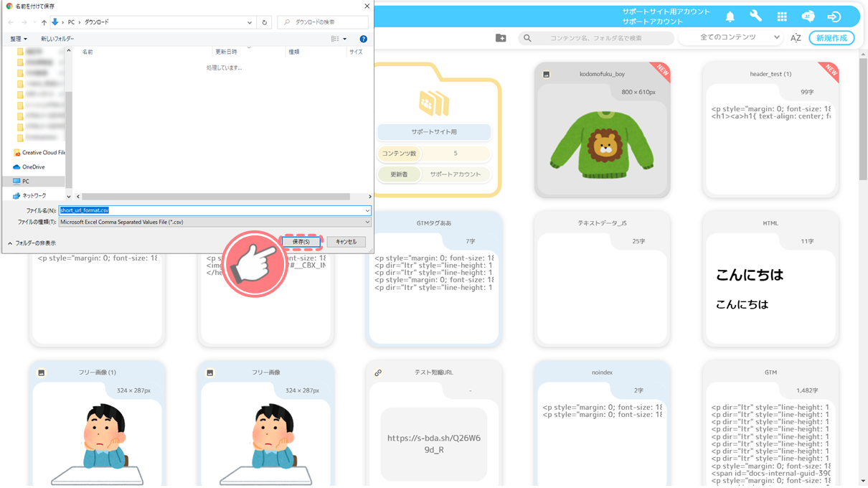
Task: Click the 新規作成 button
Action: tap(831, 37)
